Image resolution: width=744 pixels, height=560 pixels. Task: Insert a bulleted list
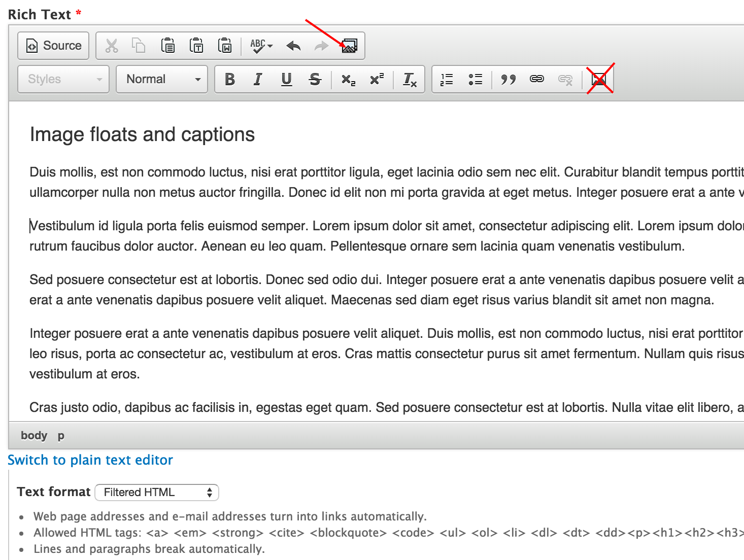click(x=476, y=79)
